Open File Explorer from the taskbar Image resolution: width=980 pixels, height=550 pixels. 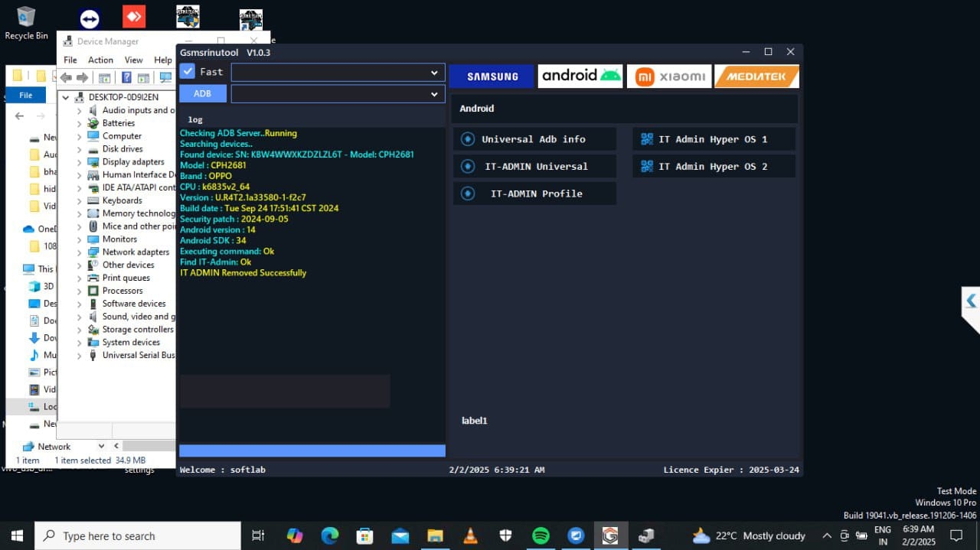pyautogui.click(x=435, y=535)
